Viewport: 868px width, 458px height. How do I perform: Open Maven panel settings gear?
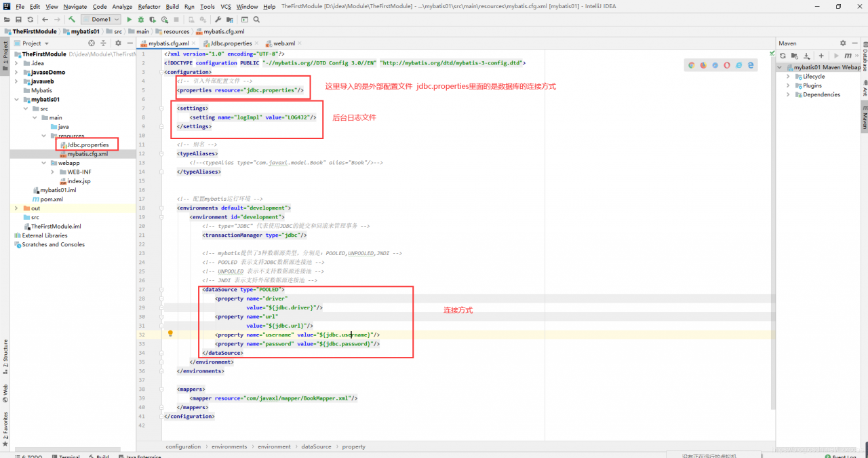[843, 43]
